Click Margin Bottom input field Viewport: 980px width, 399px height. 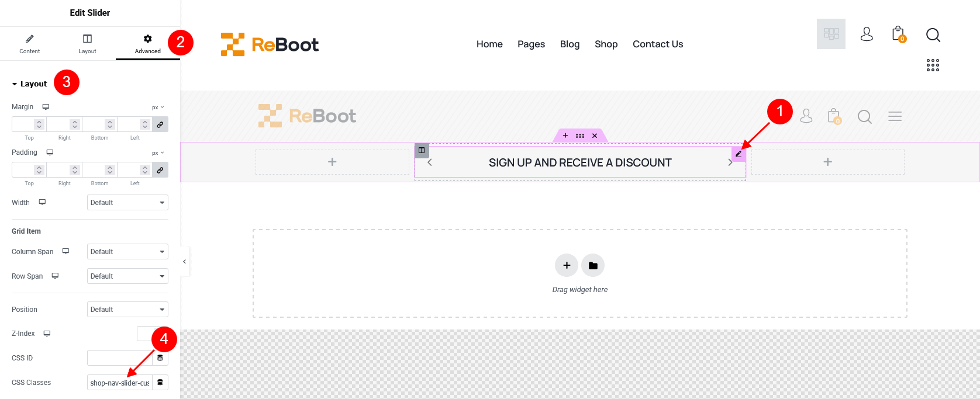click(x=99, y=124)
